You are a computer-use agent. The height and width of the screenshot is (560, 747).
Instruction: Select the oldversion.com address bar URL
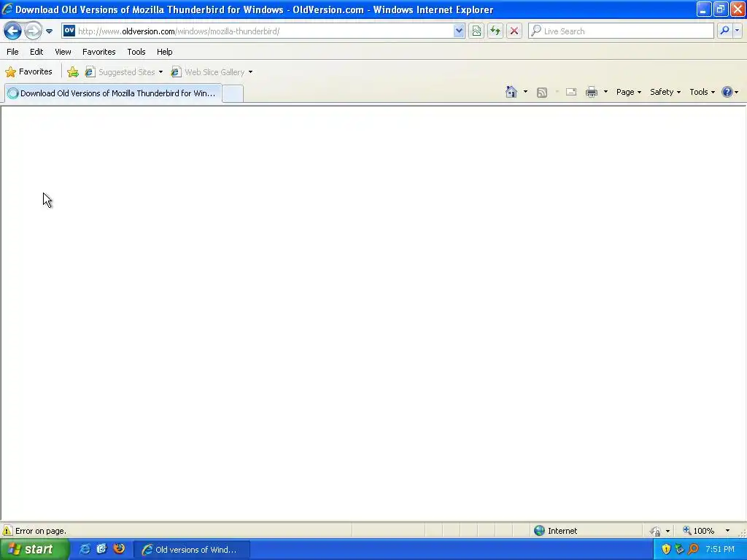[x=179, y=31]
